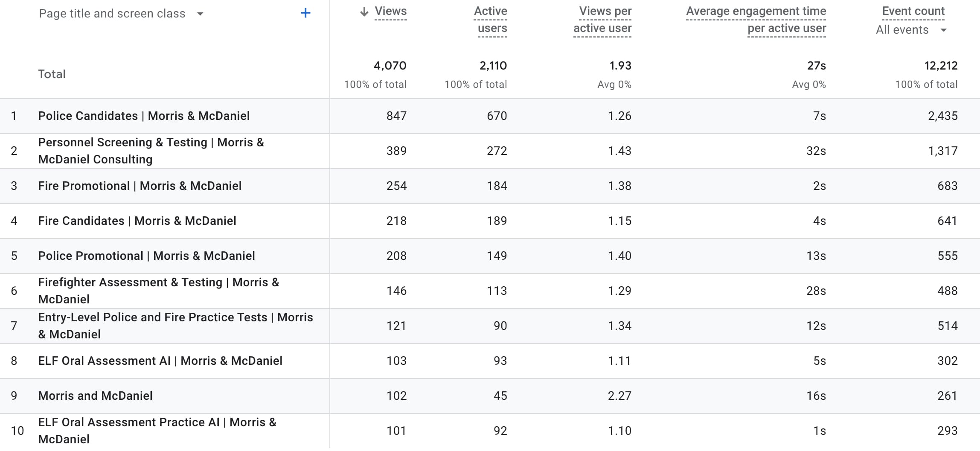Click the Event count column header
The image size is (980, 451).
coord(913,11)
